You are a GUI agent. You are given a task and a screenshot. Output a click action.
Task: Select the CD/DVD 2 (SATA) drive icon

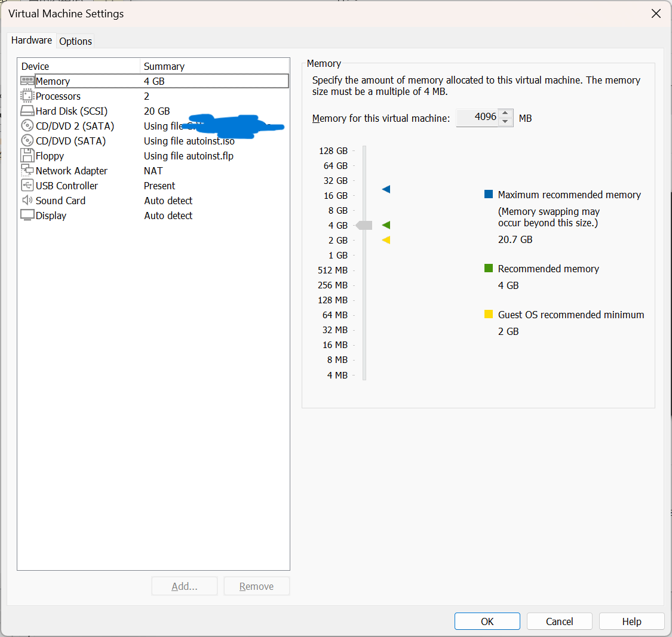coord(27,125)
